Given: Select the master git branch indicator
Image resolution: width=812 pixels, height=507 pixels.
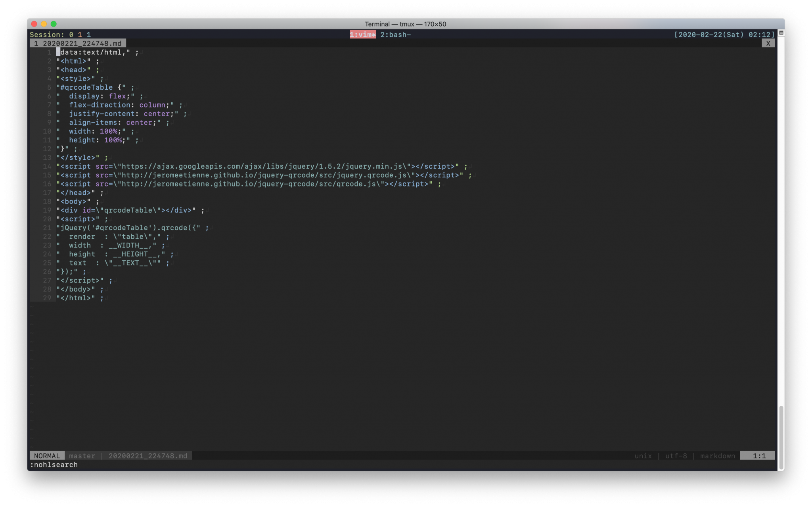Looking at the screenshot, I should [x=82, y=455].
